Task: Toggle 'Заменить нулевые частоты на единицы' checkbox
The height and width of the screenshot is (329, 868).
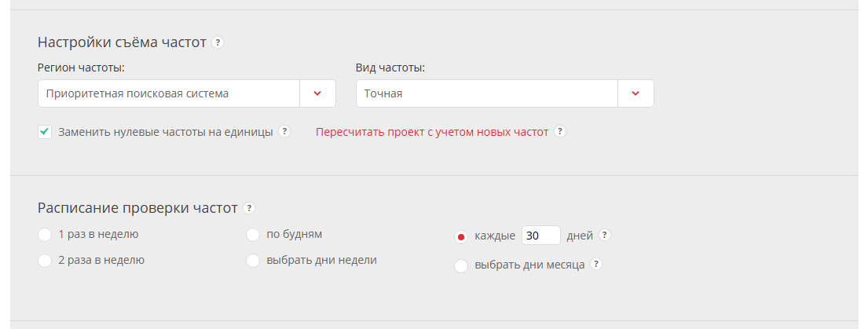Action: (45, 132)
